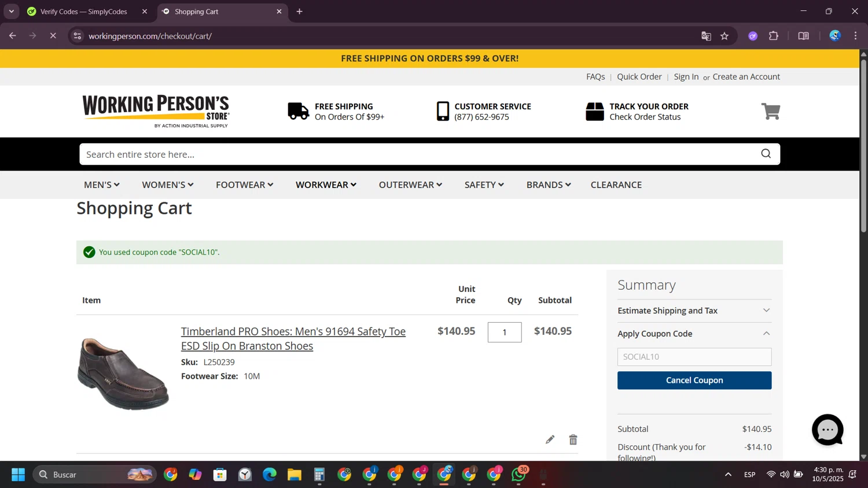868x488 pixels.
Task: Click the purple extension icon in toolbar
Action: (x=753, y=36)
